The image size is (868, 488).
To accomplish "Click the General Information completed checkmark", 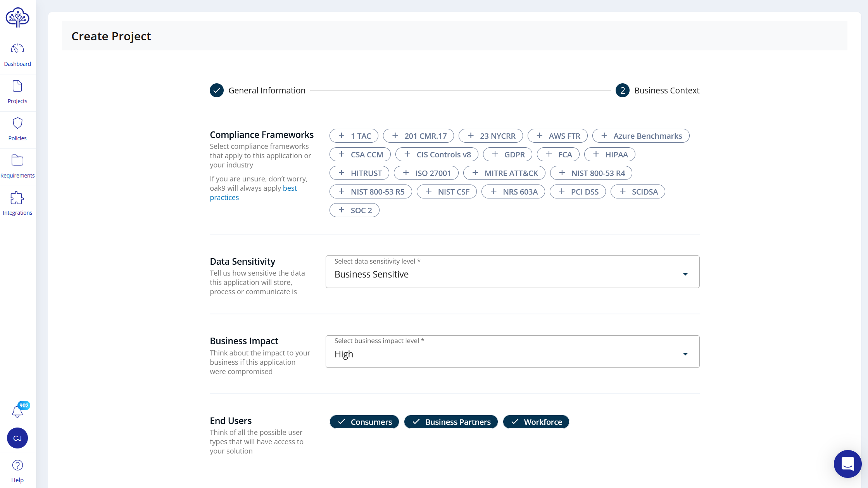I will coord(217,90).
